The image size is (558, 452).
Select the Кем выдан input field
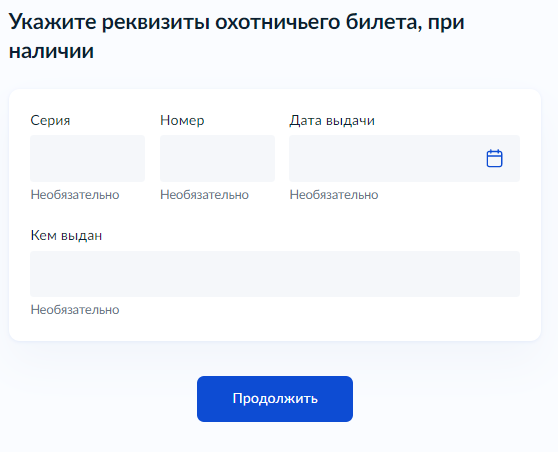click(x=275, y=274)
